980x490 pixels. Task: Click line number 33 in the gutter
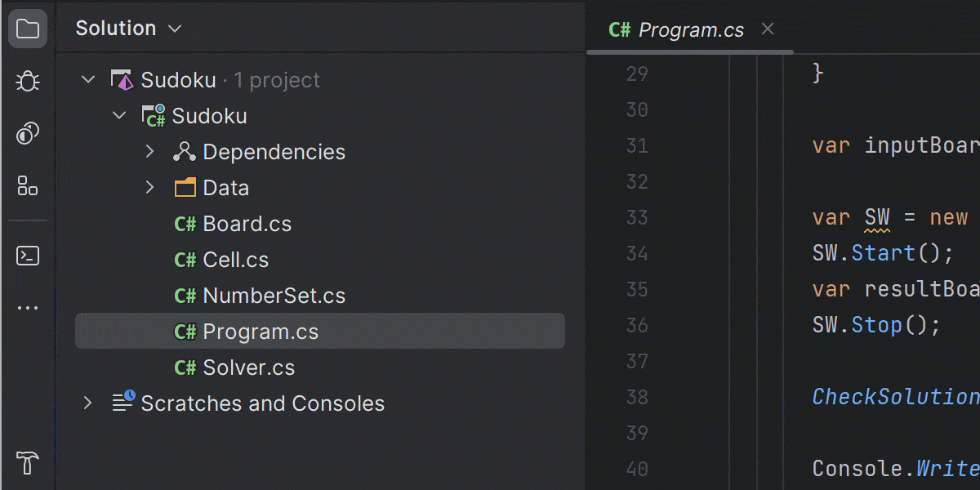pos(637,217)
